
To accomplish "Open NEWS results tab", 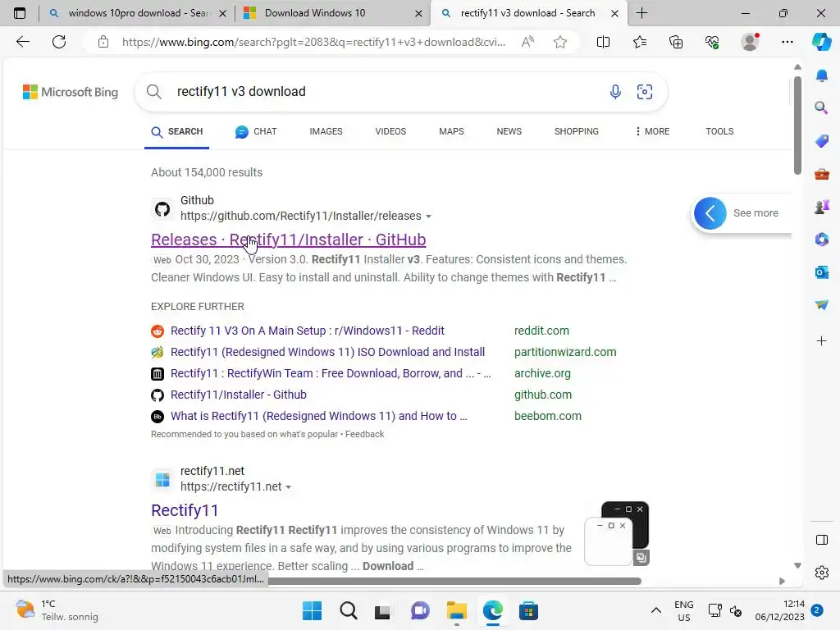I will click(x=509, y=131).
